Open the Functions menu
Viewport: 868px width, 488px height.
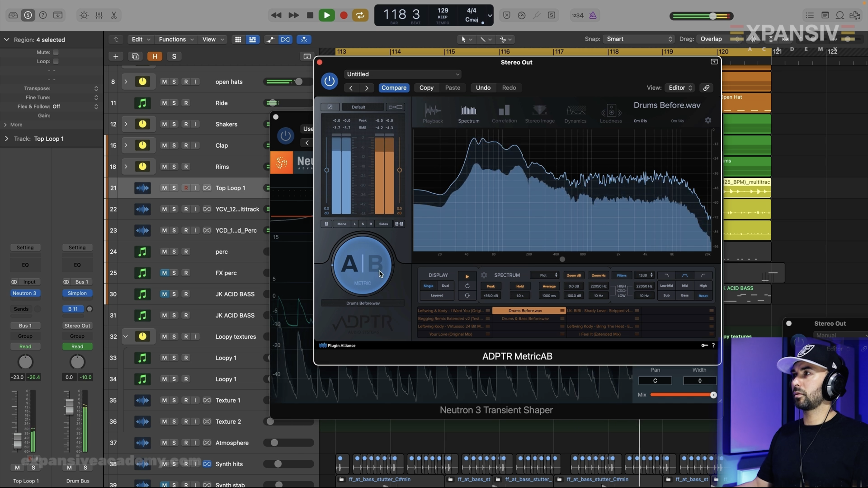(176, 39)
